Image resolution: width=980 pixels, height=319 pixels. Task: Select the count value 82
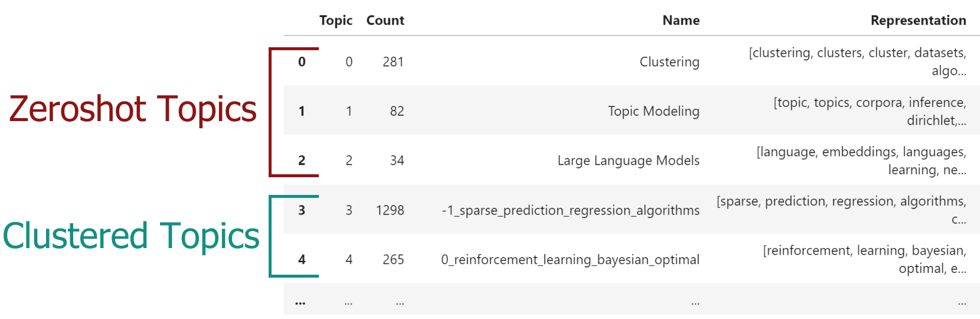(x=397, y=112)
